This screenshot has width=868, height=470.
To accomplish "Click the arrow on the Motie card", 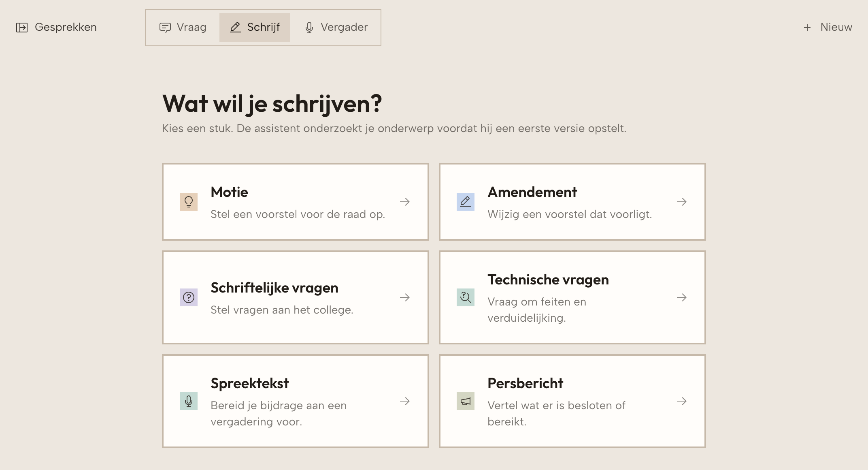I will (405, 202).
